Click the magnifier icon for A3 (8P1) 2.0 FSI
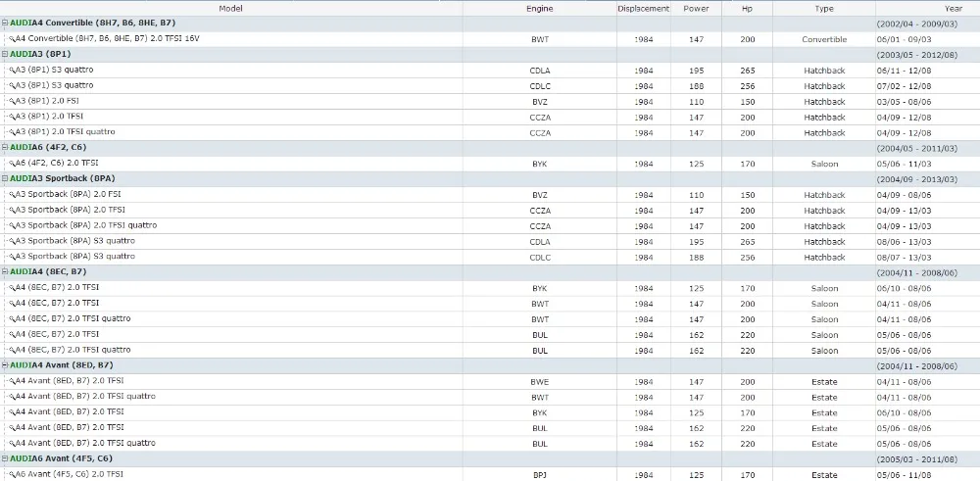 tap(12, 101)
